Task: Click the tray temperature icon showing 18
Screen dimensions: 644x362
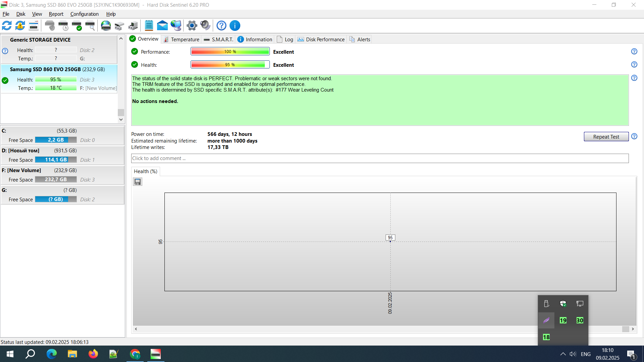Action: (546, 337)
